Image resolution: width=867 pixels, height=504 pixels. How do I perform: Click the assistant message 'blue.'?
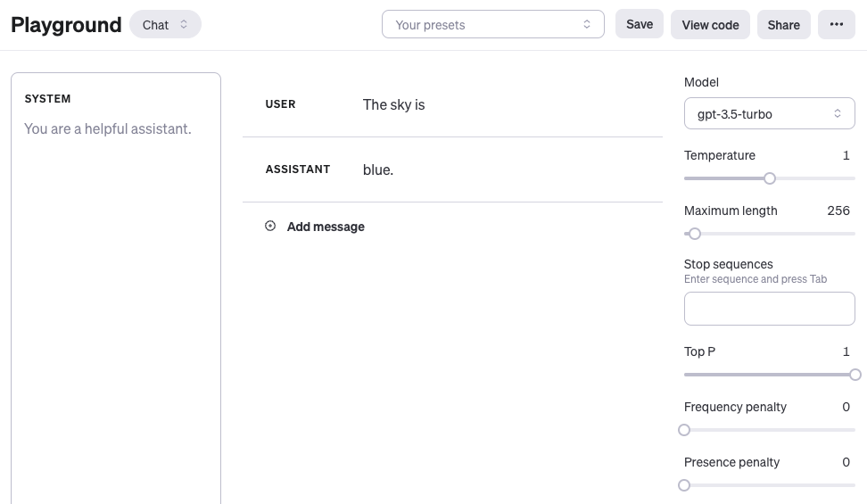[378, 169]
